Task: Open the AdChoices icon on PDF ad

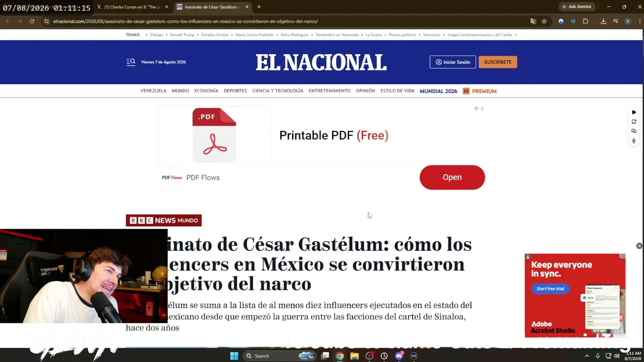Action: pyautogui.click(x=476, y=109)
